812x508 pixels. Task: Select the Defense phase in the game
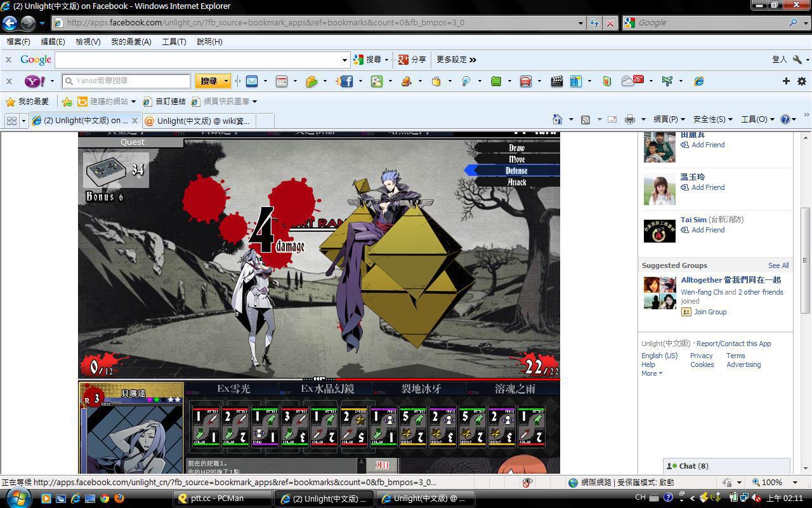[x=516, y=171]
